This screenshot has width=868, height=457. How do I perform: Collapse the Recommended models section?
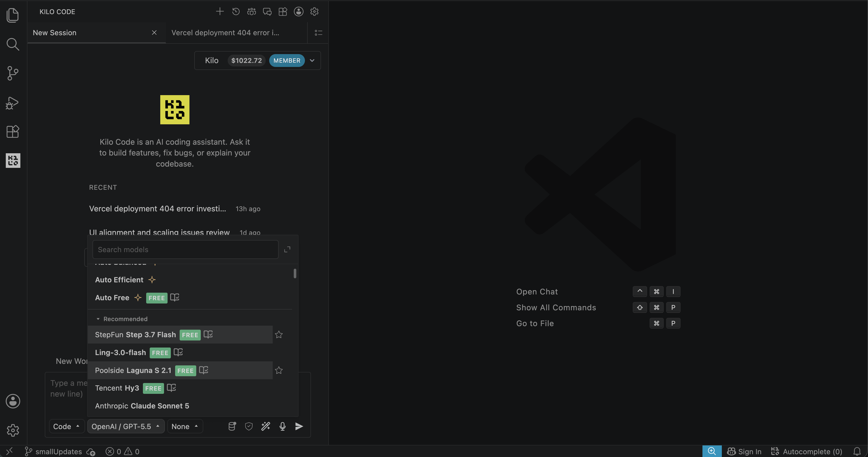(122, 319)
